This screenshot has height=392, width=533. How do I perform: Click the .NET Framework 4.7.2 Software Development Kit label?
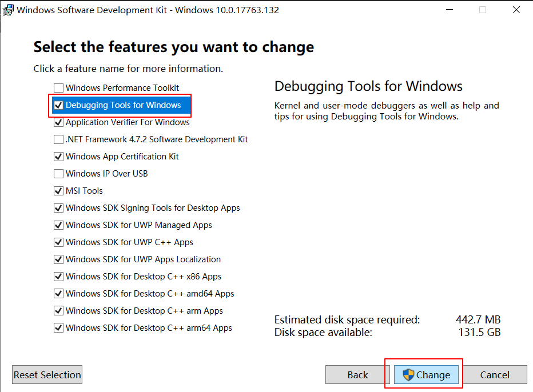(x=157, y=139)
